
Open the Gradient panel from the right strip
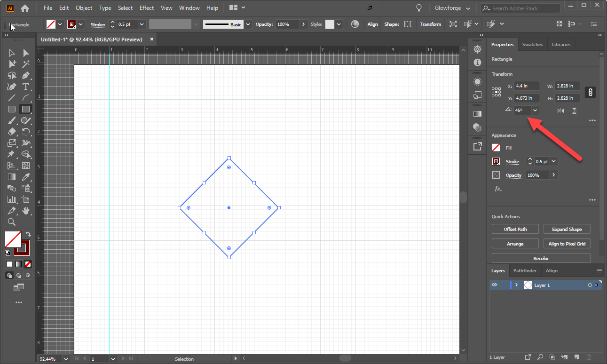point(477,113)
